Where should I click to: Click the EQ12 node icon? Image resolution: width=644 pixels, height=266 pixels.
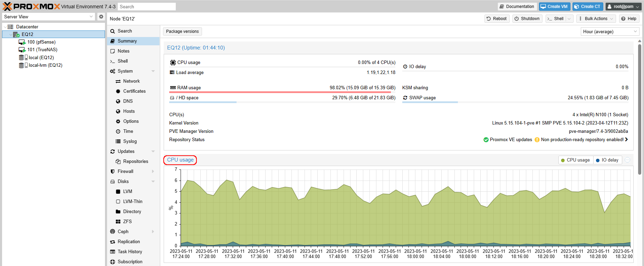click(16, 34)
